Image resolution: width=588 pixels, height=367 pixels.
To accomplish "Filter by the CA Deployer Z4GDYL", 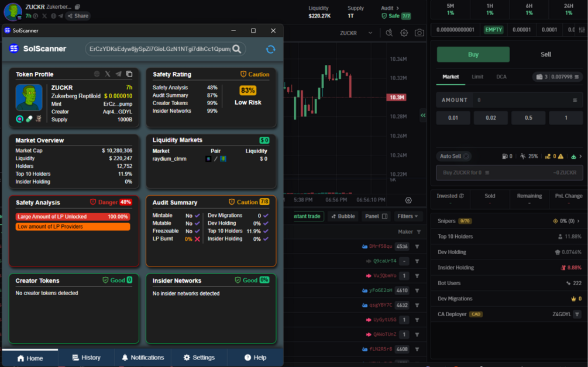I will (577, 314).
